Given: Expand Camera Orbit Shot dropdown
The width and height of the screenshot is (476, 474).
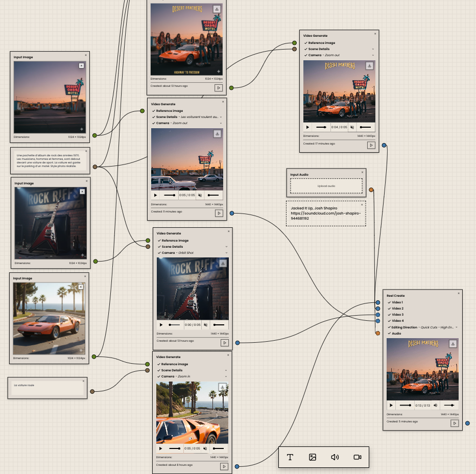Looking at the screenshot, I should [226, 253].
